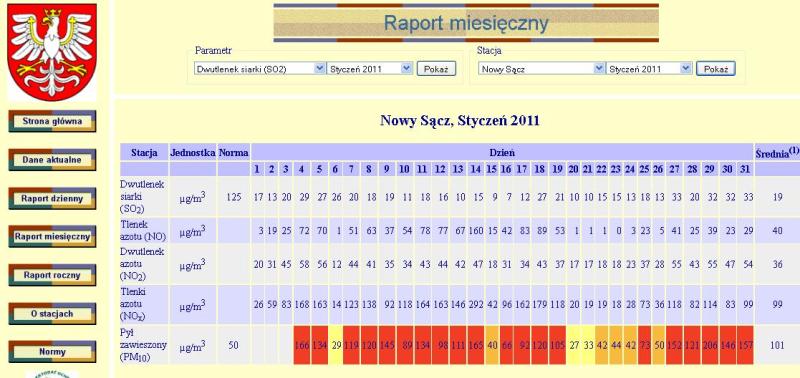Open Raport roczny section
Viewport: 800px width, 378px height.
[52, 275]
